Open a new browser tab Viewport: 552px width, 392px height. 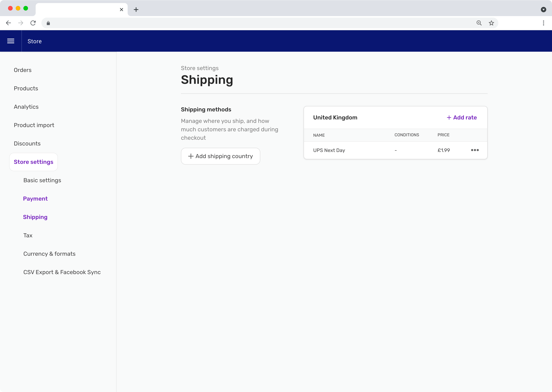point(136,10)
